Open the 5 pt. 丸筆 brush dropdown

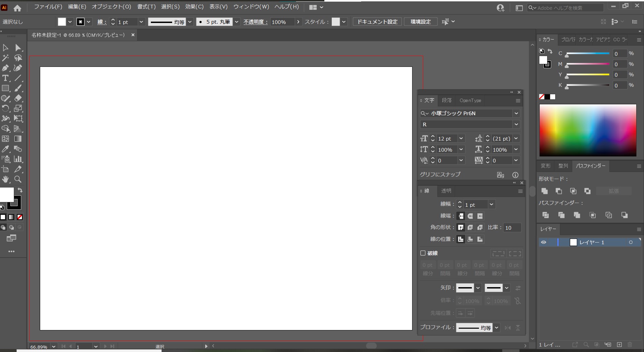(x=237, y=22)
